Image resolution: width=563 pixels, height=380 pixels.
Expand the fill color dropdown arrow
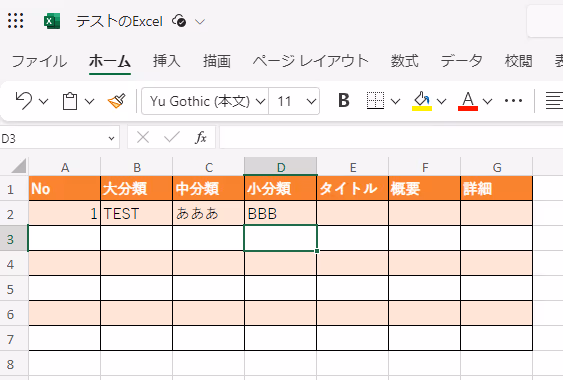[x=441, y=101]
